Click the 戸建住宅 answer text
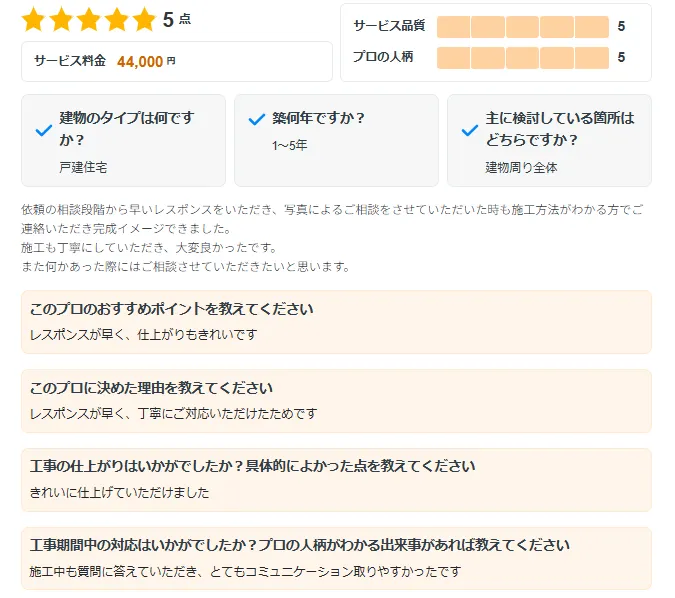This screenshot has height=598, width=675. tap(83, 167)
